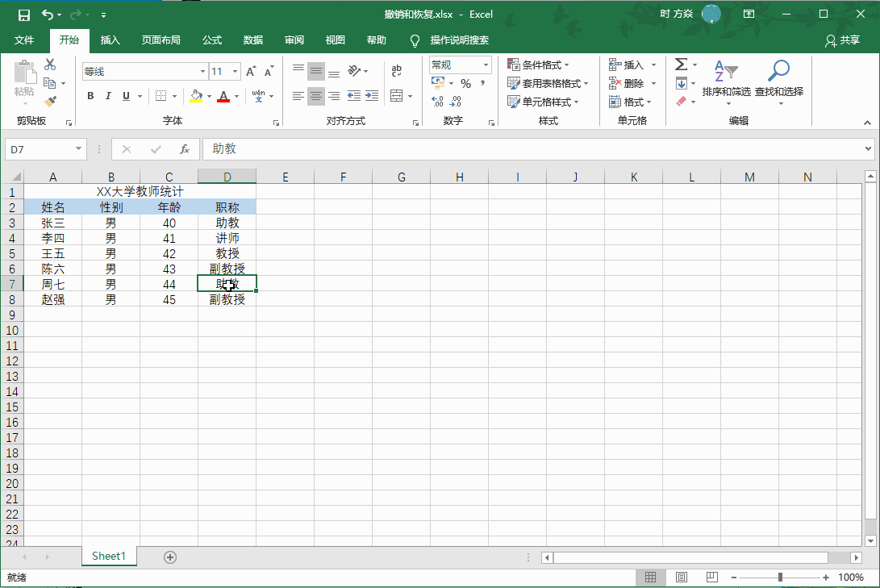Screen dimensions: 880x588
Task: Click the accounting number format icon
Action: 438,84
